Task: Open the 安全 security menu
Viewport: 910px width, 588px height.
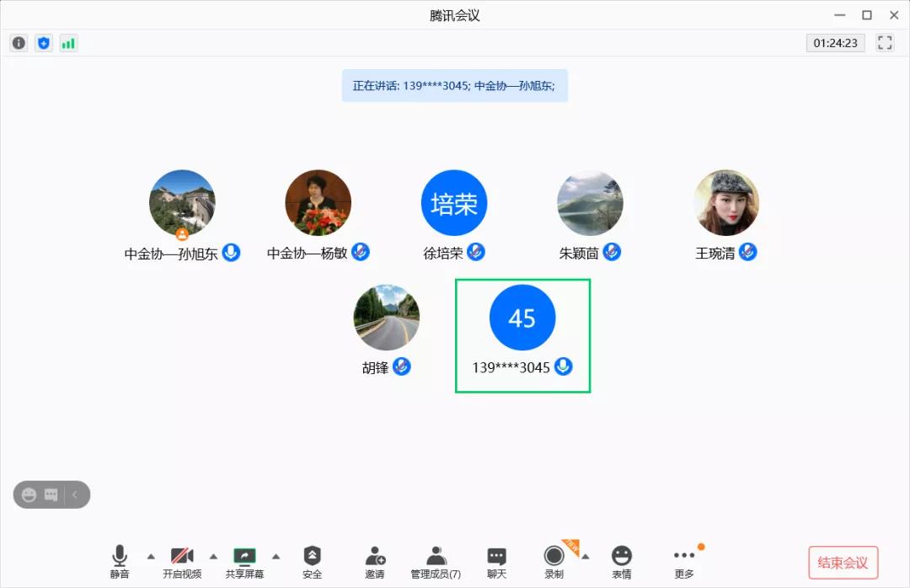Action: point(313,562)
